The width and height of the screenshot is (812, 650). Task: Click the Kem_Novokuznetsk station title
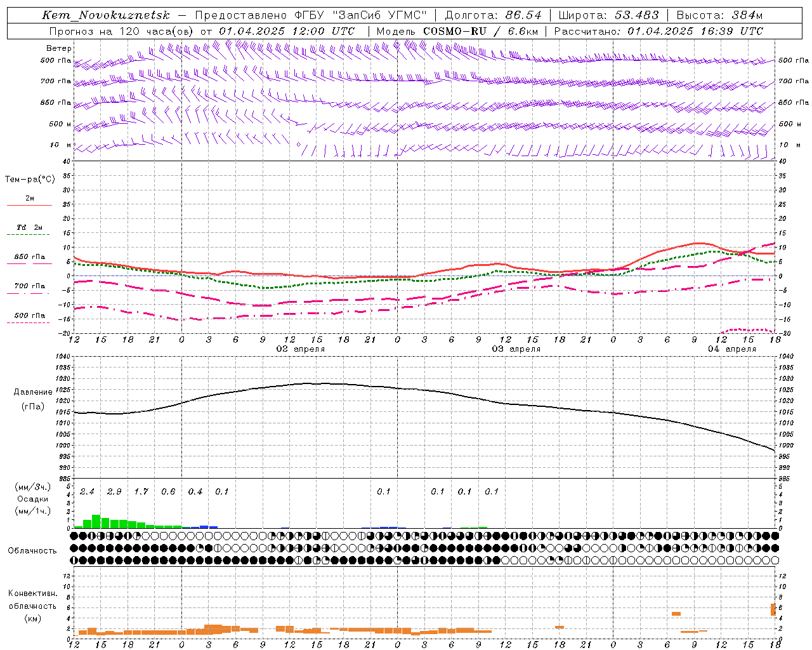[106, 15]
